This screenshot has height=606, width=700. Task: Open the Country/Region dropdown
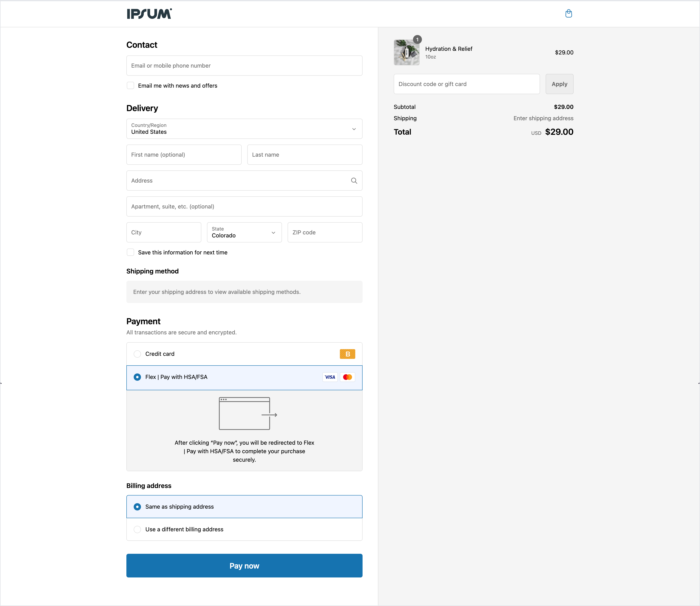[244, 129]
